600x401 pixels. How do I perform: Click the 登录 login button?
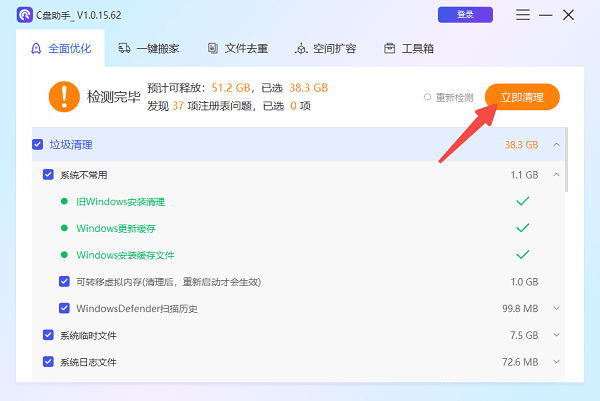tap(465, 15)
